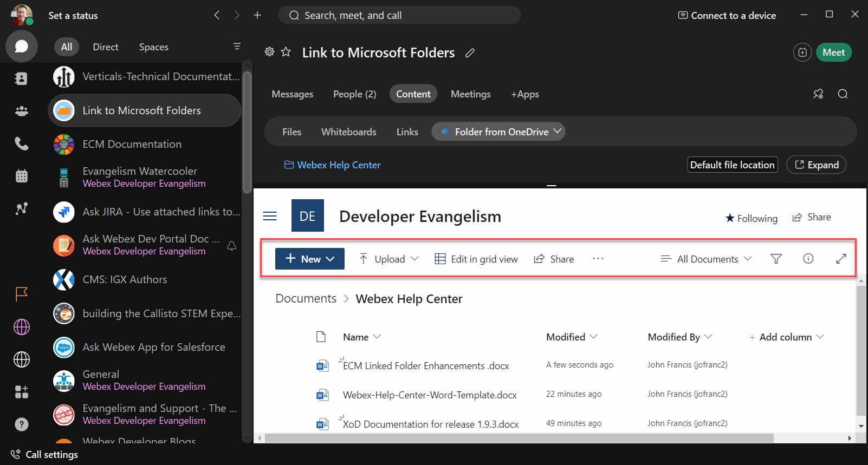Open the SharePoint hamburger menu
The height and width of the screenshot is (465, 868).
[270, 216]
